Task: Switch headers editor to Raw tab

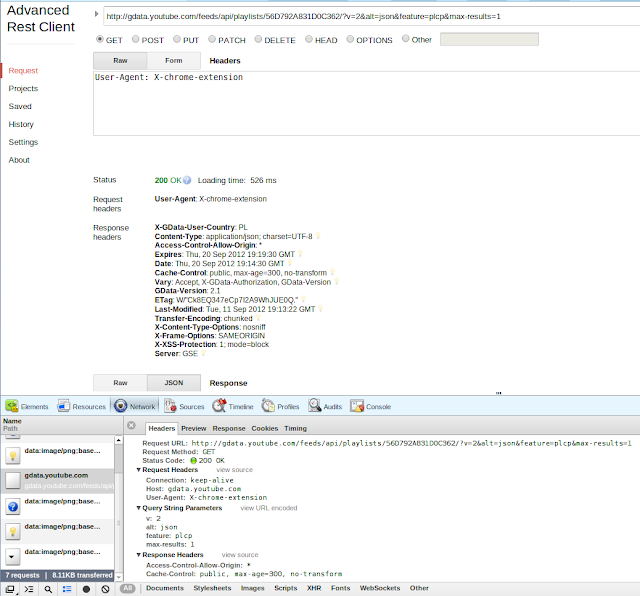Action: (x=120, y=60)
